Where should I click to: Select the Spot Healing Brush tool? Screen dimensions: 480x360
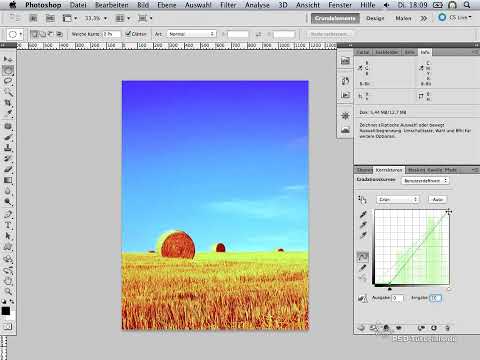(x=8, y=127)
